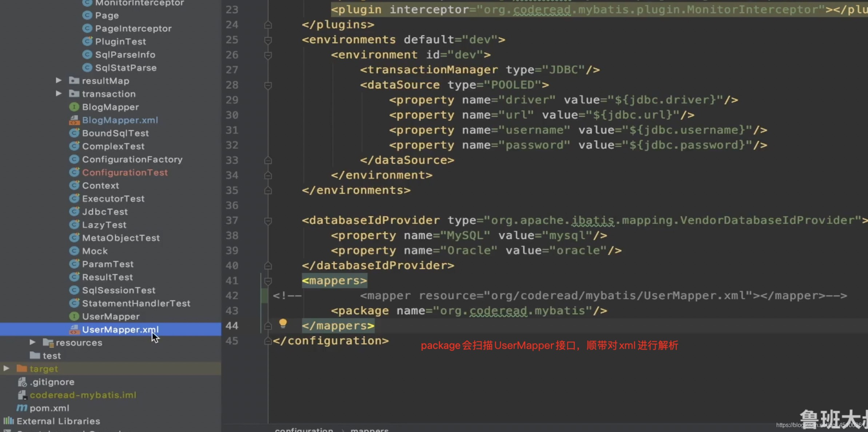Click the pom.xml Maven icon
868x432 pixels.
(x=22, y=408)
